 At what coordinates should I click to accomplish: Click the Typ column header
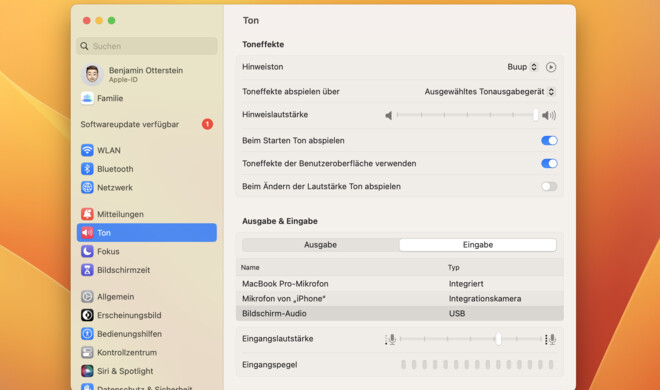pyautogui.click(x=454, y=267)
